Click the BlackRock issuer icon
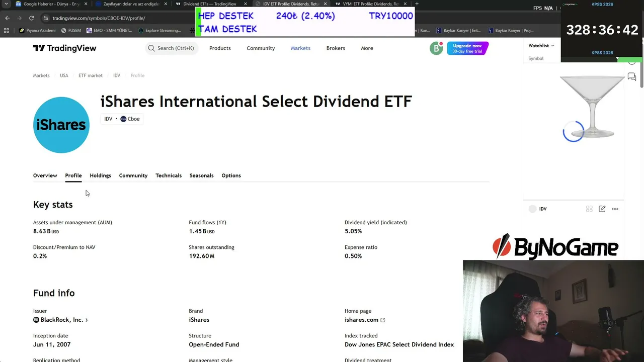 [36, 320]
